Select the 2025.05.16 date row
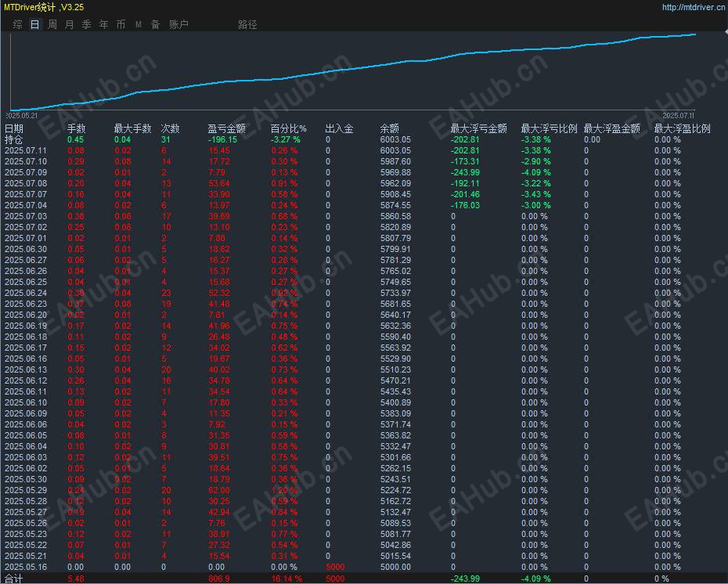 (x=26, y=567)
